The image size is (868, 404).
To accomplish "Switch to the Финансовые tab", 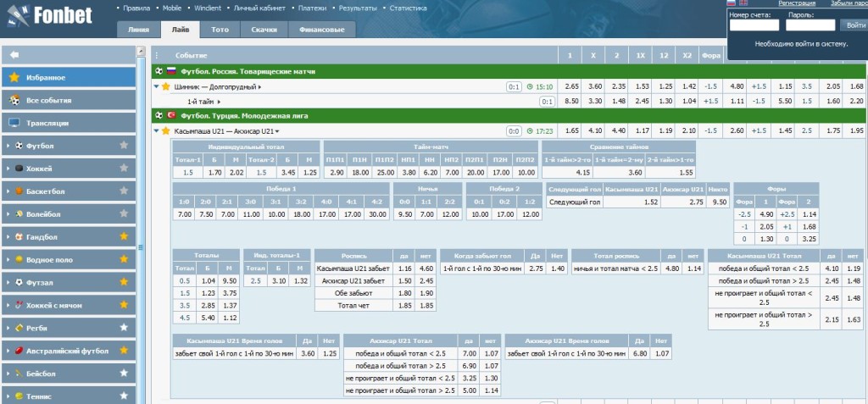I will (x=321, y=30).
